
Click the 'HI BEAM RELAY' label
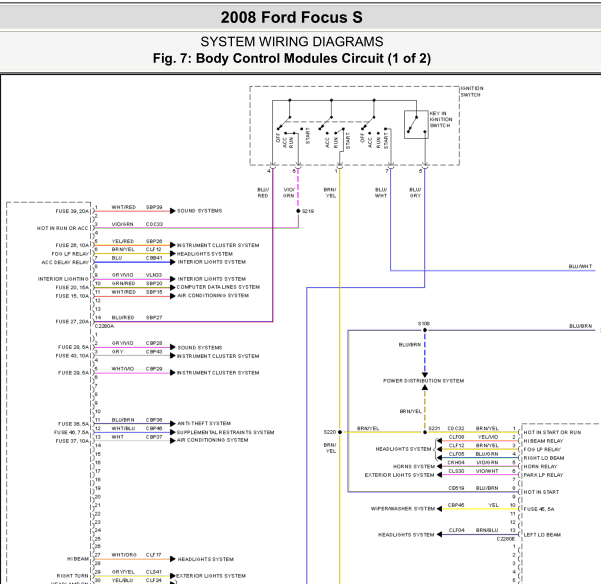544,441
